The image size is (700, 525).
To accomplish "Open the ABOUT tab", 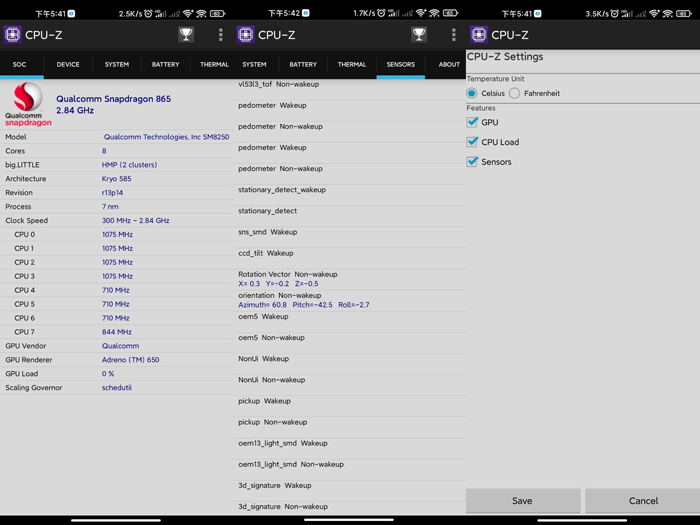I will point(449,65).
